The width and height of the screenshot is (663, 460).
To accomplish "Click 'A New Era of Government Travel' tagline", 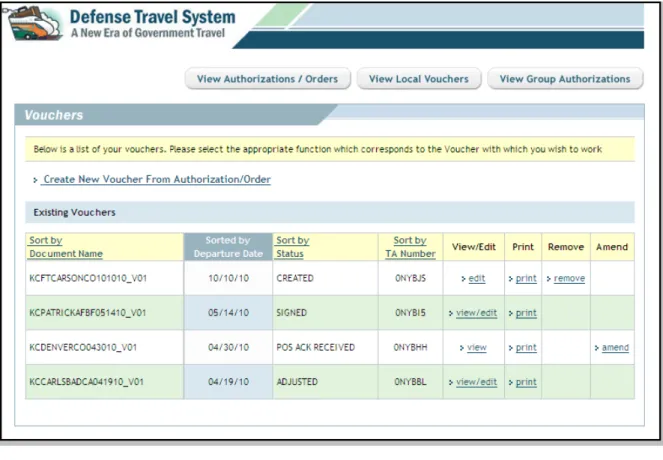I will 148,33.
